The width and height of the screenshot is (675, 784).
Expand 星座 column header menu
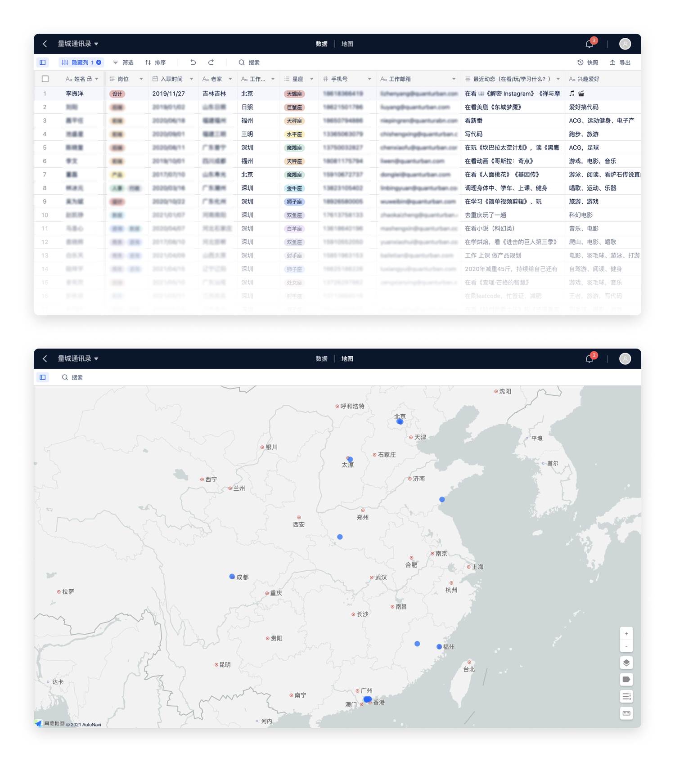pos(311,79)
